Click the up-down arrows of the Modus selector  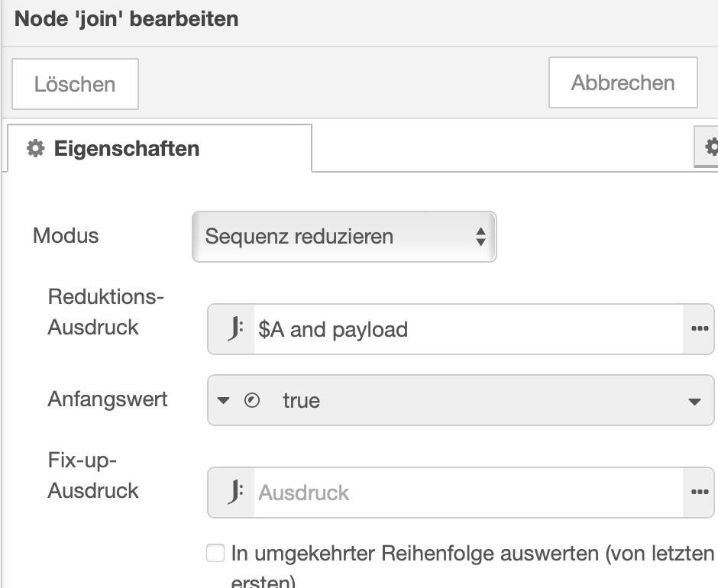coord(480,237)
